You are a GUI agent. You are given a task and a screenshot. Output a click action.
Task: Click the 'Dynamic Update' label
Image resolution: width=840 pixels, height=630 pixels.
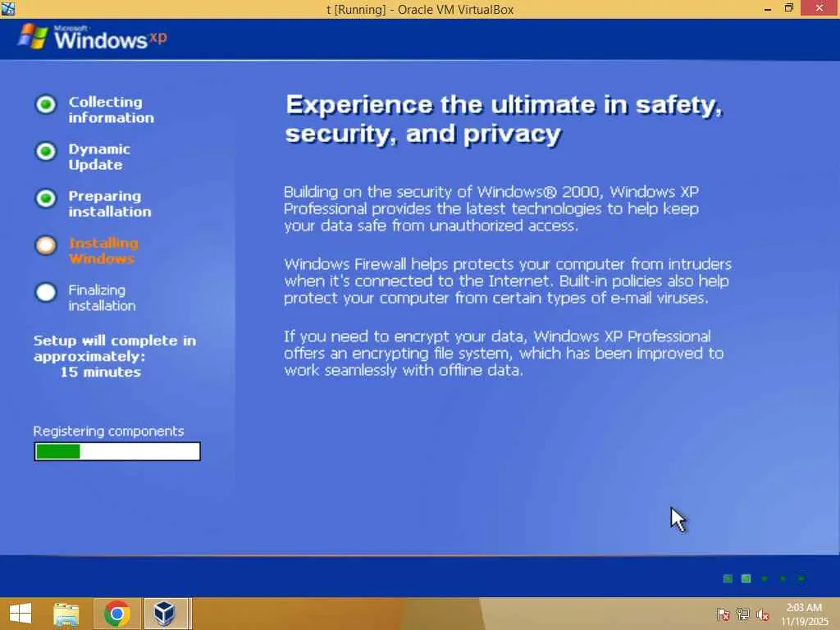click(x=99, y=157)
